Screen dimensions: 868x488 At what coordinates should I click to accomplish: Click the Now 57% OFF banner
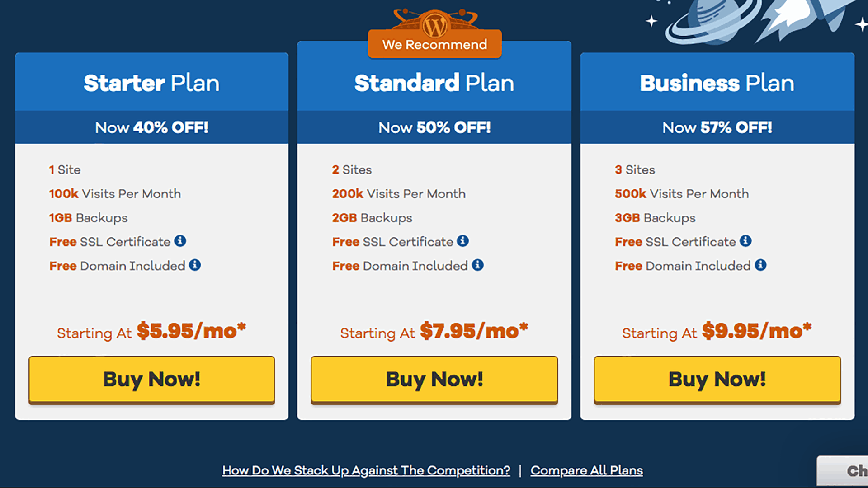(717, 127)
